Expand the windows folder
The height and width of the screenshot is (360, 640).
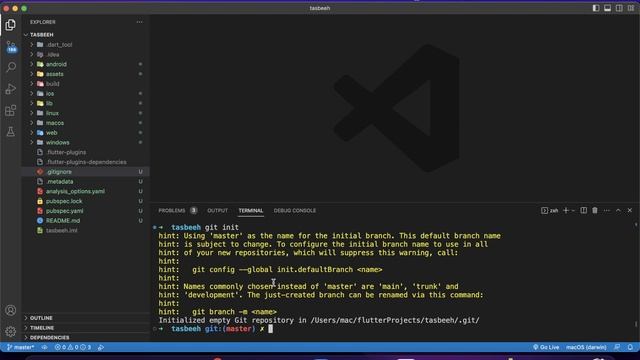86,142
